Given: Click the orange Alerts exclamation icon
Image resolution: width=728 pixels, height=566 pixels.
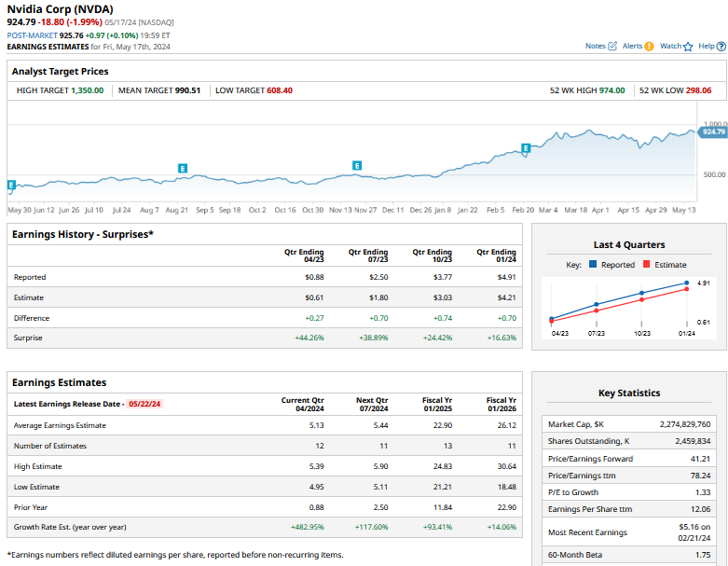Looking at the screenshot, I should coord(649,46).
